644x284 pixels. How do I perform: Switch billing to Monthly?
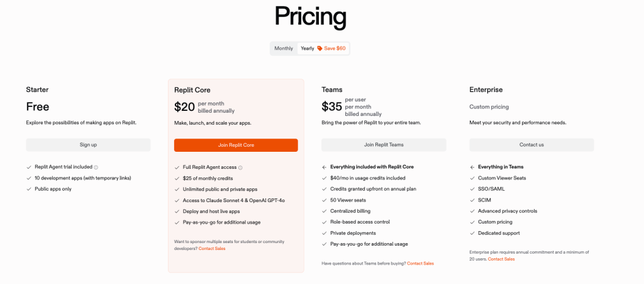tap(284, 48)
